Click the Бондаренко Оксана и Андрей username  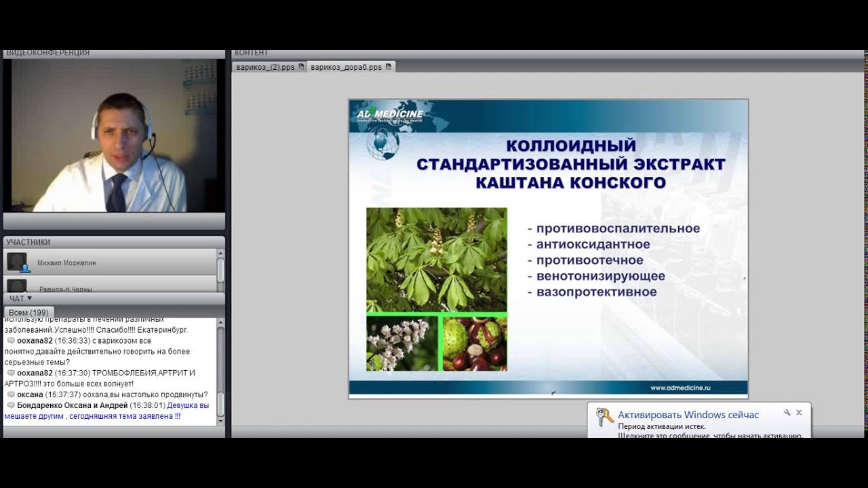coord(72,405)
